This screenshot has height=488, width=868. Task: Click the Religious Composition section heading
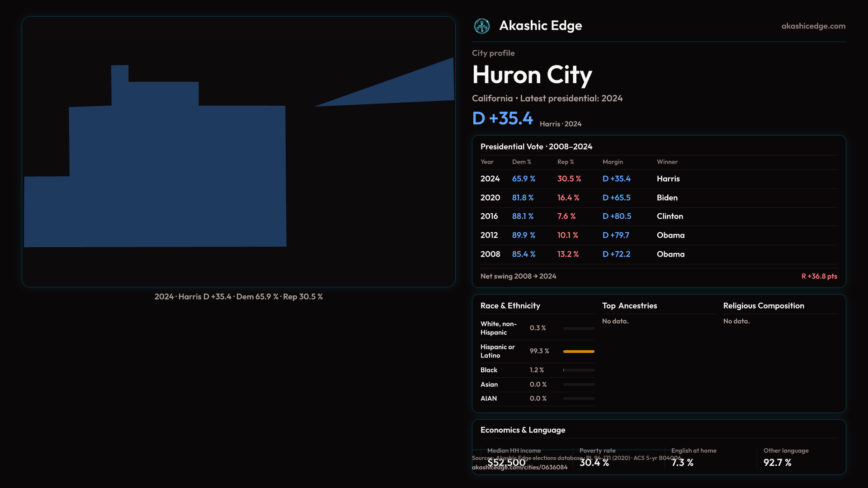[763, 306]
